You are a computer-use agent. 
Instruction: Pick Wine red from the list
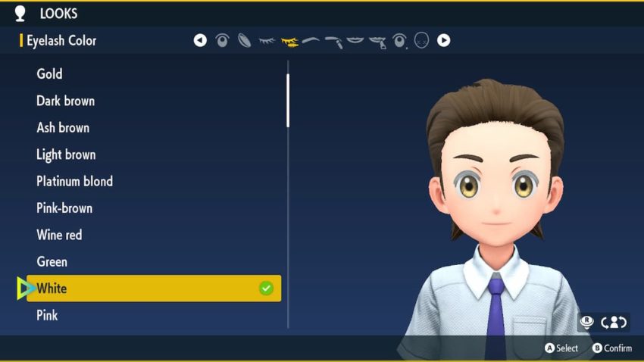pyautogui.click(x=154, y=235)
